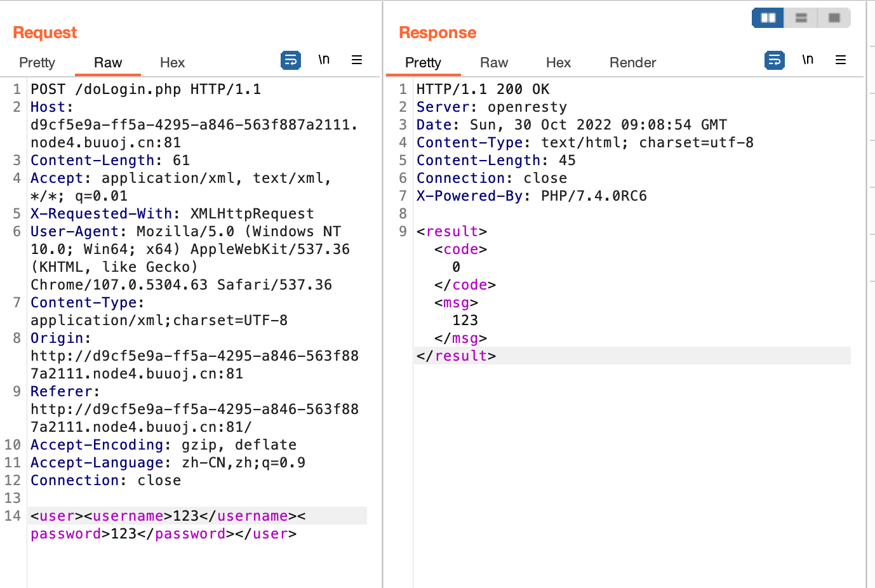This screenshot has width=875, height=588.
Task: Switch to the Response Hex tab
Action: 558,62
